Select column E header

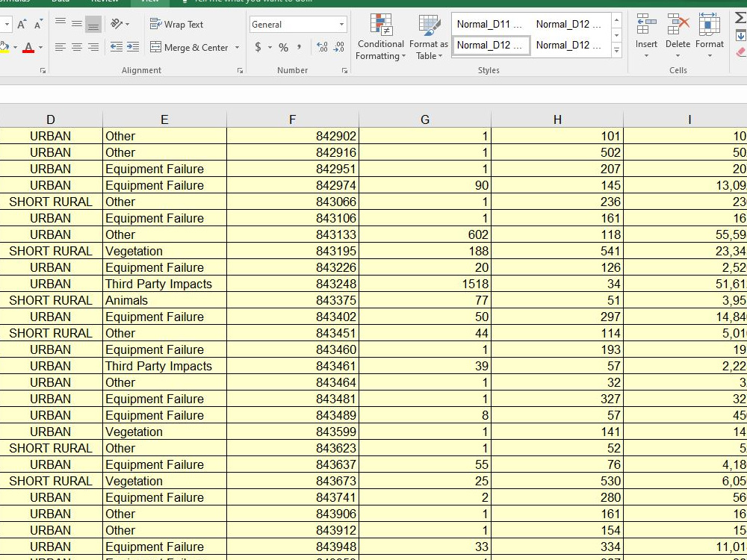[x=164, y=119]
